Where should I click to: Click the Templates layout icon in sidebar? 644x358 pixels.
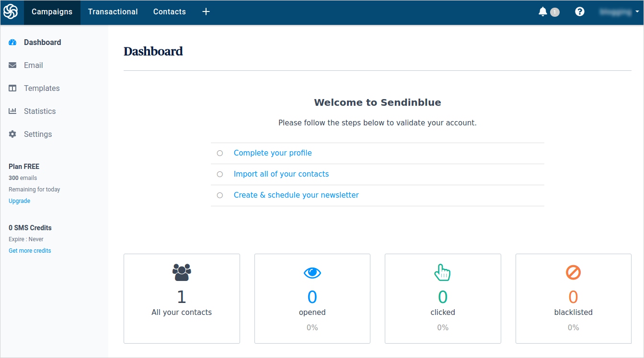point(13,89)
